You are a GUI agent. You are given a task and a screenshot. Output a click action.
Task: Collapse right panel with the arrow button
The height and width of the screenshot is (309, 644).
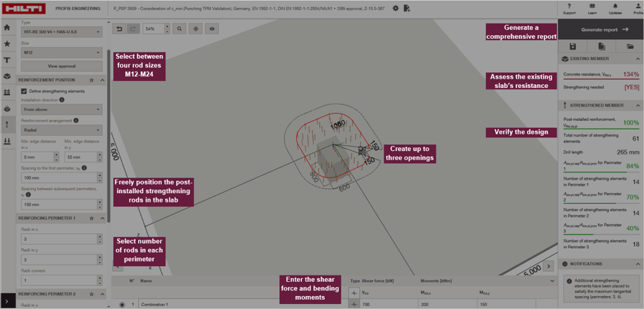point(548,266)
